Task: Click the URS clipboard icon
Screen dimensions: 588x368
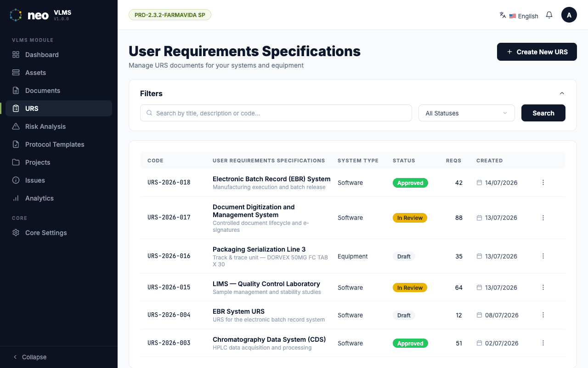Action: pyautogui.click(x=16, y=109)
